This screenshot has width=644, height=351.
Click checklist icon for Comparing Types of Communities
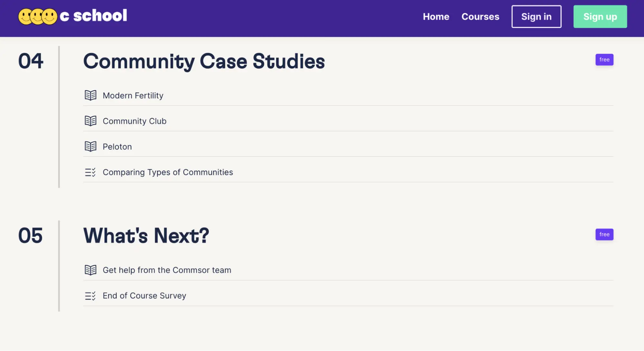pos(91,172)
